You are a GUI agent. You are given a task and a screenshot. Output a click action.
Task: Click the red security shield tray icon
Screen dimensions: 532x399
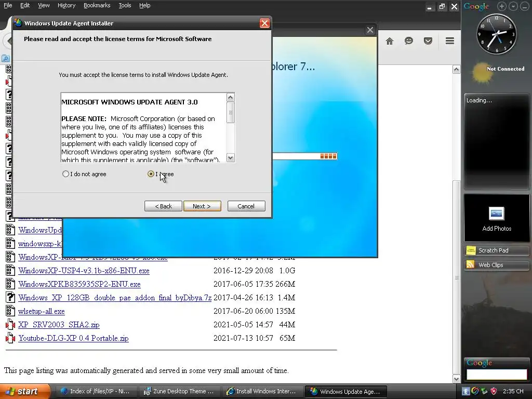(494, 391)
